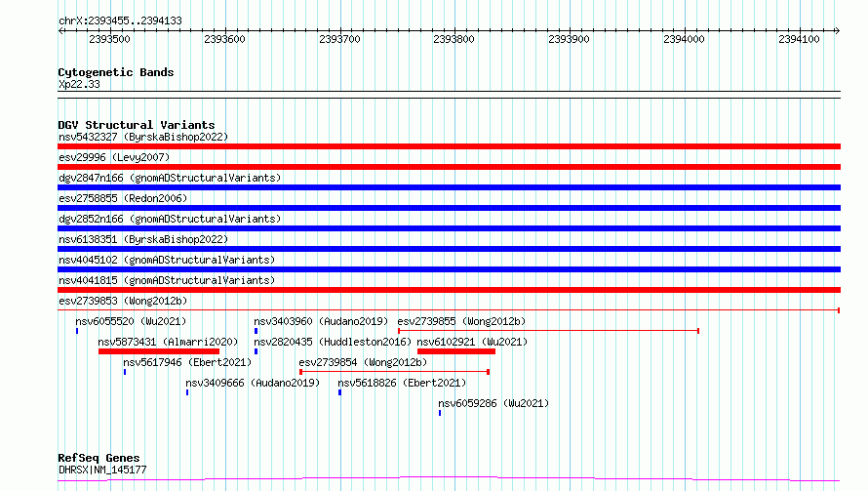Screen dimensions: 868x491
Task: Click the blue marker under nsv3403960
Action: (x=256, y=331)
